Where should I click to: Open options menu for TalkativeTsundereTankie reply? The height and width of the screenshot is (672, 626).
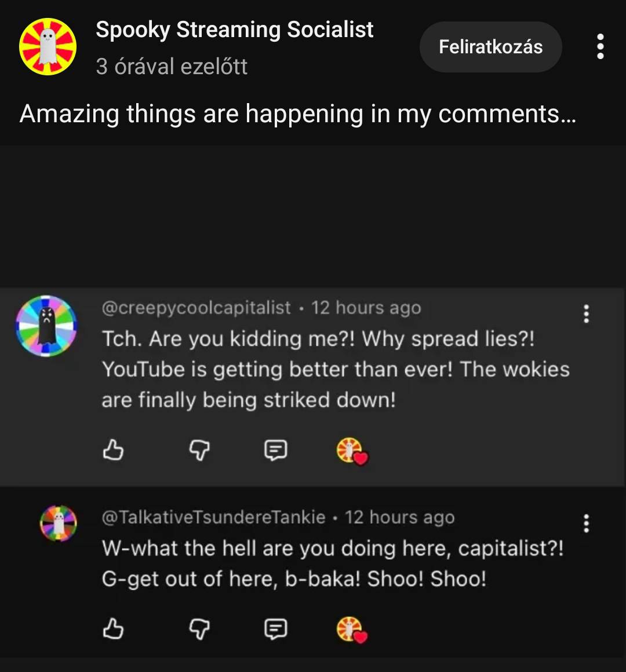(587, 523)
